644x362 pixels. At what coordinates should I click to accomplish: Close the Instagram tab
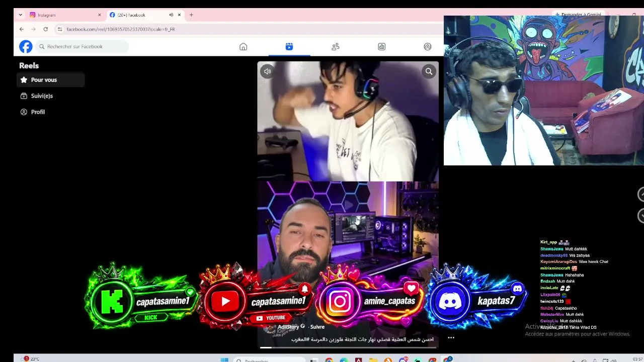click(x=99, y=15)
